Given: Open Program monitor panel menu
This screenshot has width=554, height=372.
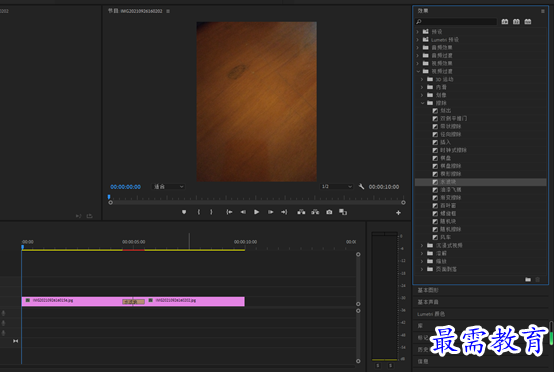Looking at the screenshot, I should (168, 11).
